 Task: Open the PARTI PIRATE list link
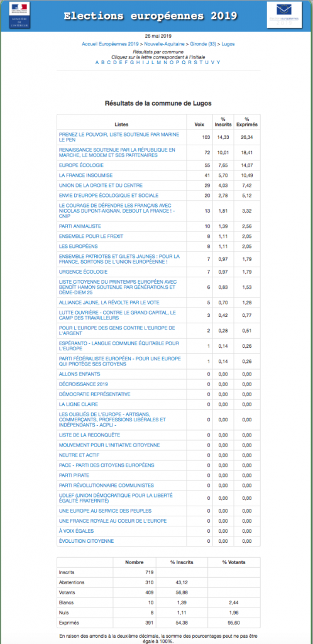[x=75, y=475]
